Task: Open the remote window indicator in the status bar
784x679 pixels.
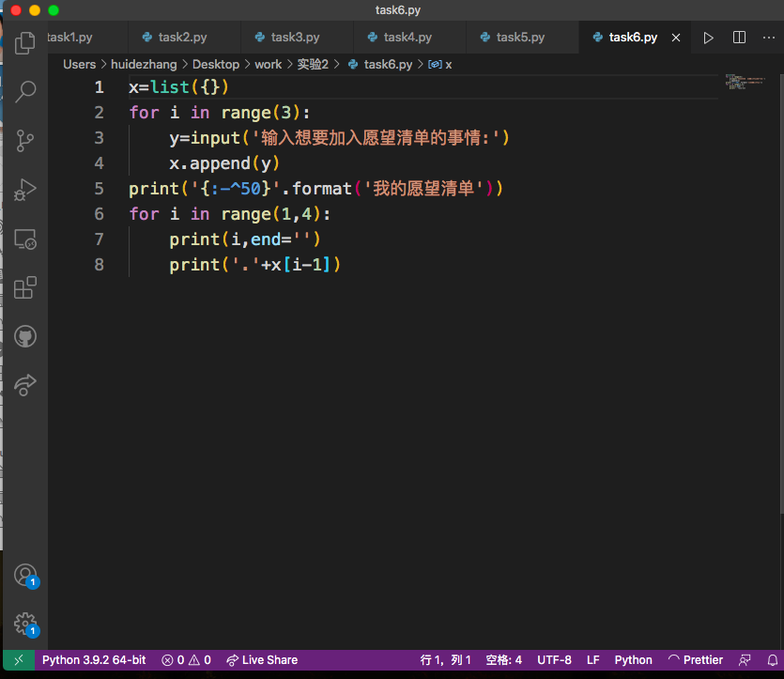Action: [19, 660]
